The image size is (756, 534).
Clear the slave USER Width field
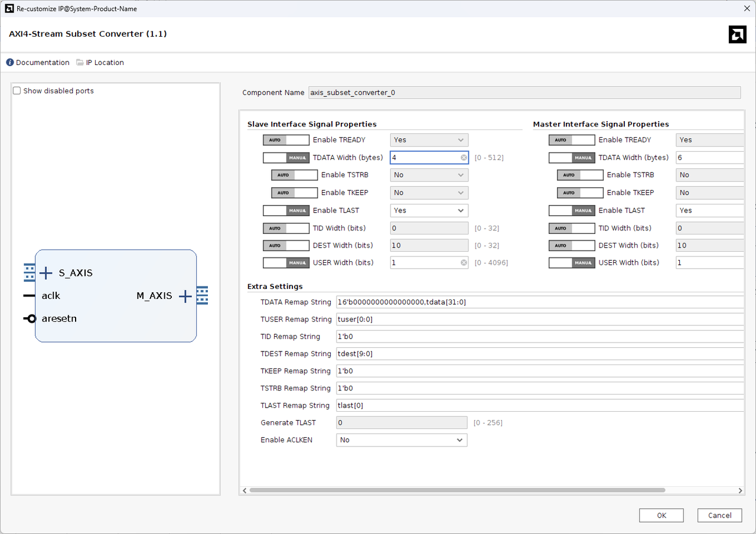(464, 263)
